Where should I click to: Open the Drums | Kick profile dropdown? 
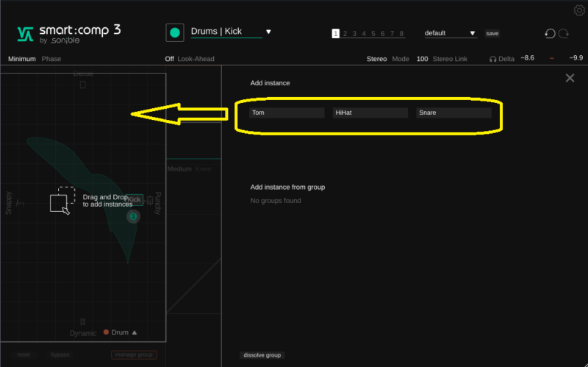pyautogui.click(x=268, y=32)
